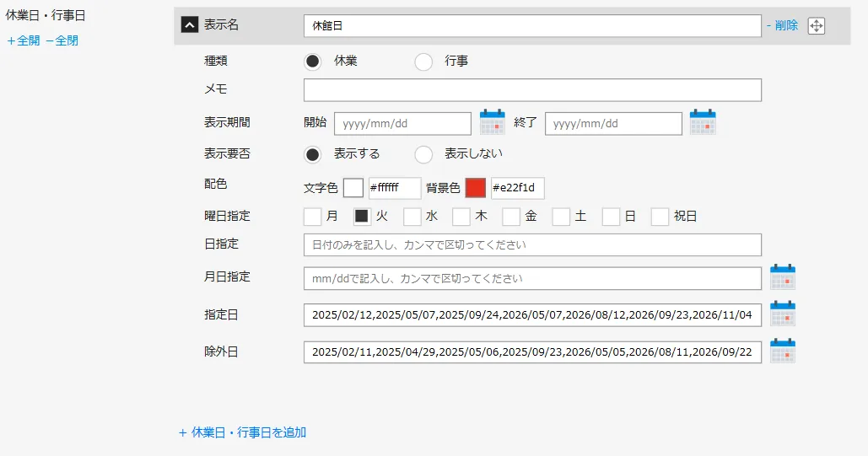Check the 祝日 checkbox
The height and width of the screenshot is (456, 868).
[x=660, y=217]
